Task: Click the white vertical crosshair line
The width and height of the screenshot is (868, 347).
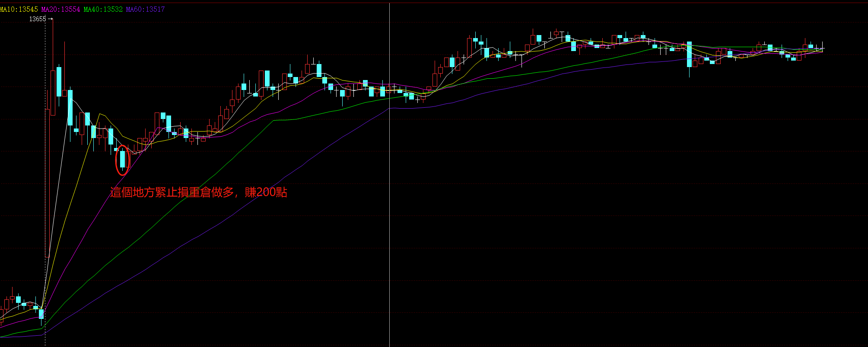Action: pos(390,216)
